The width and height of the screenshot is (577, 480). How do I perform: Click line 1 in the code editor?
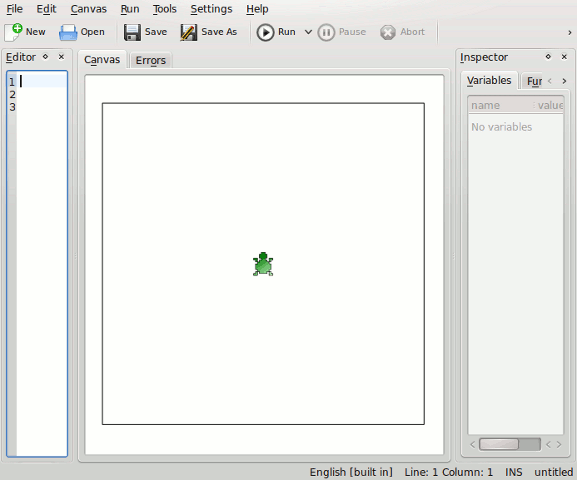click(x=42, y=81)
